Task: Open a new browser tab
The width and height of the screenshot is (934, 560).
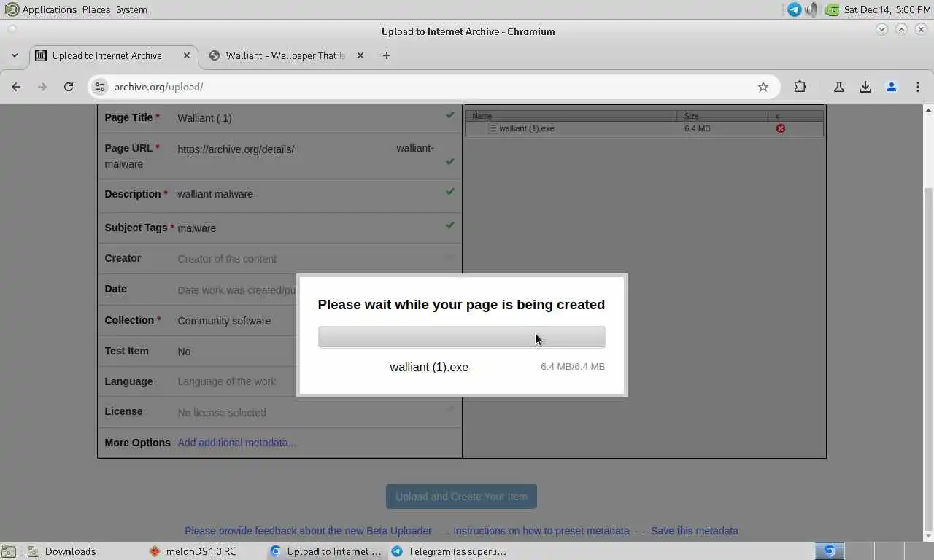Action: [387, 55]
